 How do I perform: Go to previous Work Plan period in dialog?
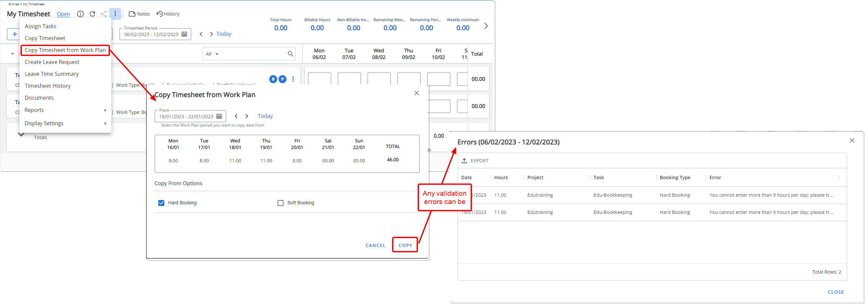[x=236, y=116]
